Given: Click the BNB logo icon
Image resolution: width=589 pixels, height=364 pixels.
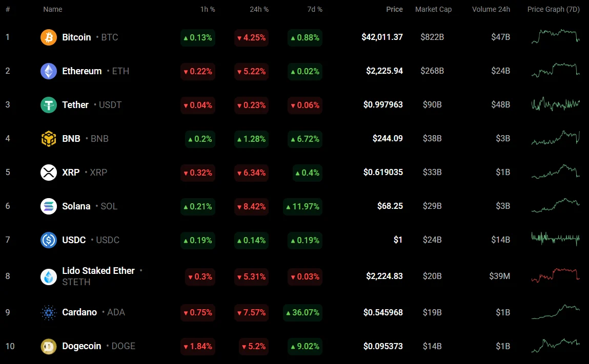Looking at the screenshot, I should [49, 139].
